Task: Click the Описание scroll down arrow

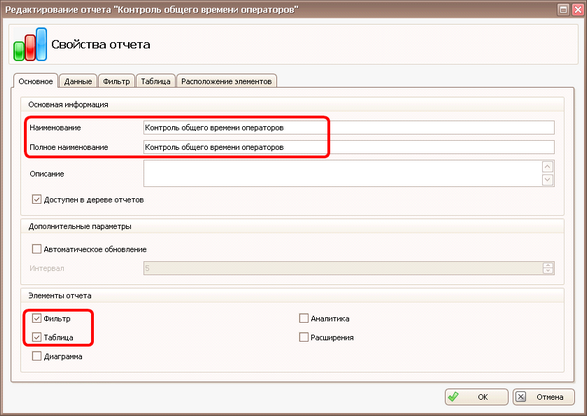Action: pyautogui.click(x=548, y=180)
